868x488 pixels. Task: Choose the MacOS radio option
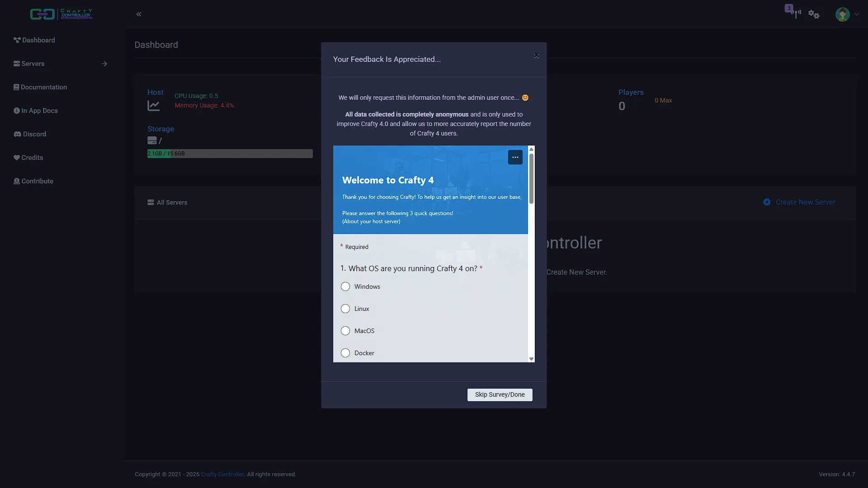tap(345, 331)
